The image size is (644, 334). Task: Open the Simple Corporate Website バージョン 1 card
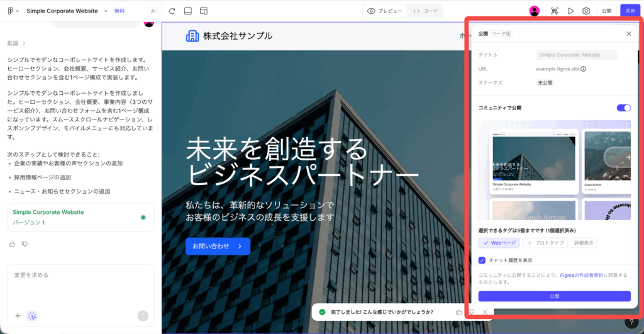pyautogui.click(x=80, y=218)
